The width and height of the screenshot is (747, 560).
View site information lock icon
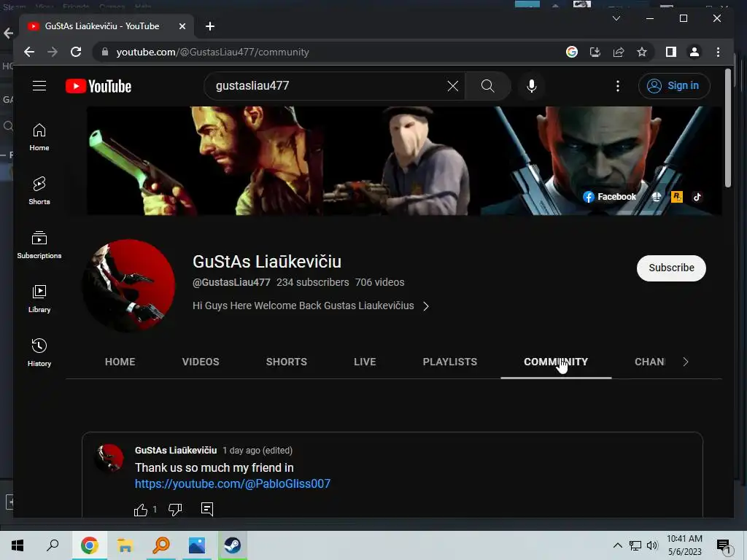click(105, 52)
